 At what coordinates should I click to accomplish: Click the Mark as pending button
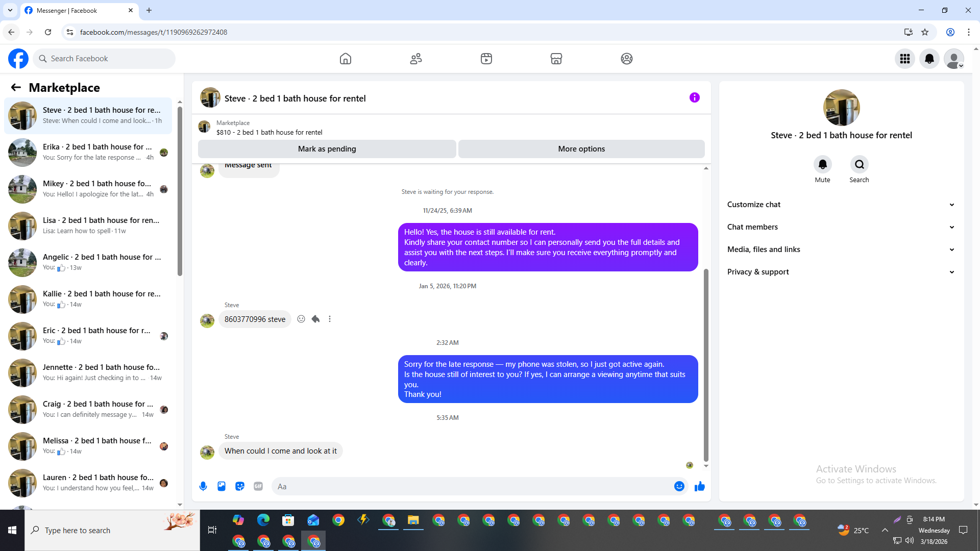click(x=327, y=149)
